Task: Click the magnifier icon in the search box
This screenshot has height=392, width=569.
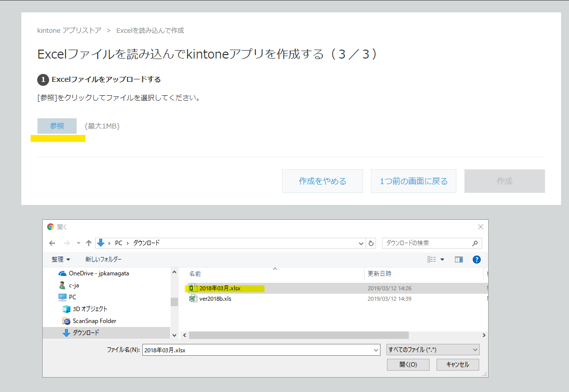Action: tap(475, 243)
